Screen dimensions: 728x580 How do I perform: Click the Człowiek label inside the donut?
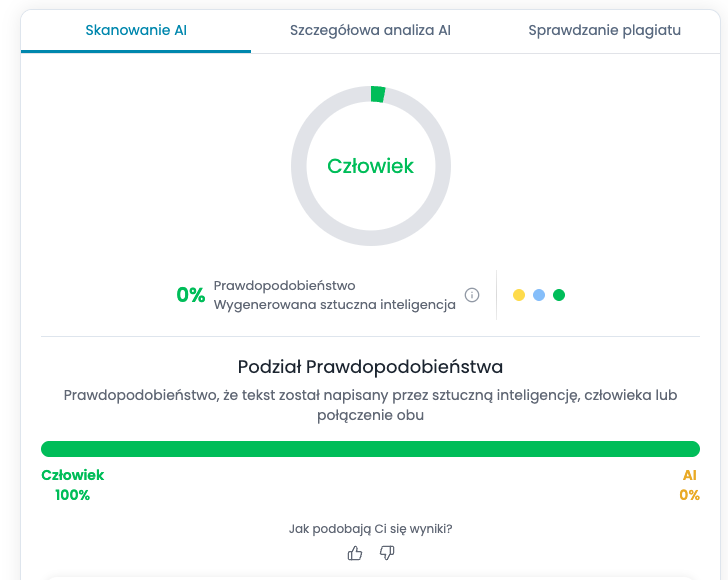click(x=370, y=166)
